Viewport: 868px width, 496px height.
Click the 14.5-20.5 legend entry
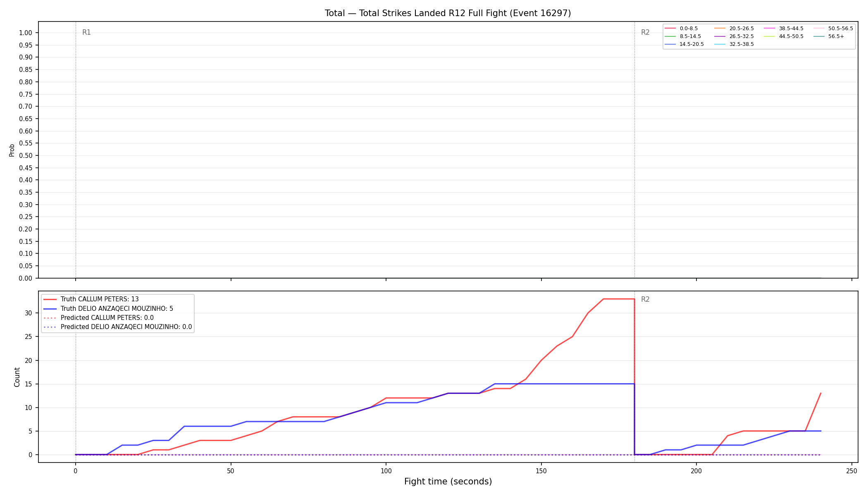(684, 44)
